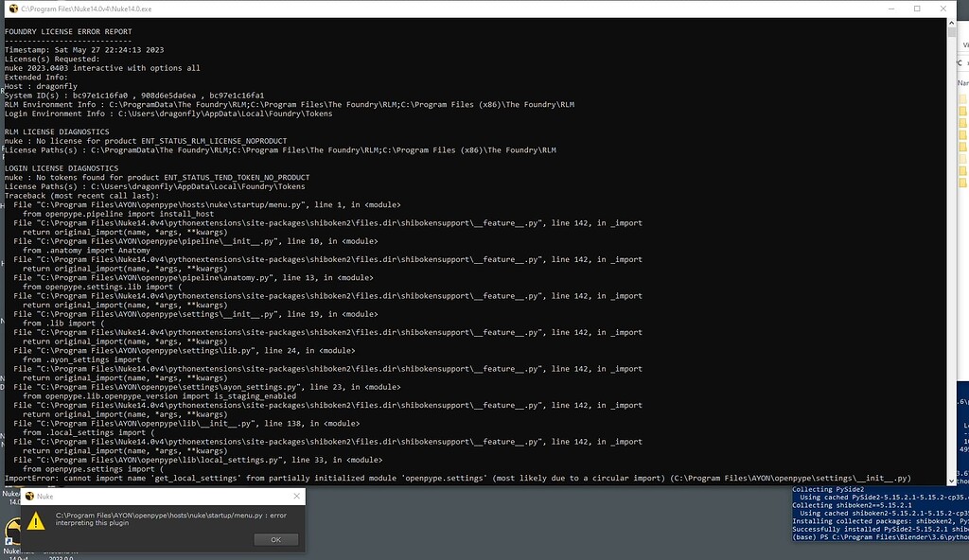969x560 pixels.
Task: Click the 'RLM LICENSE DIAGNOSTICS' heading
Action: tap(57, 131)
